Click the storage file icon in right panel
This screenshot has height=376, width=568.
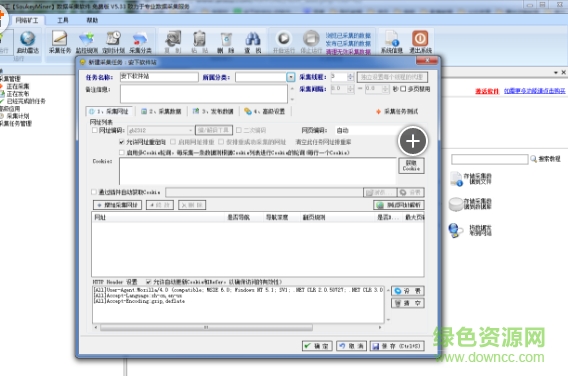tap(456, 179)
